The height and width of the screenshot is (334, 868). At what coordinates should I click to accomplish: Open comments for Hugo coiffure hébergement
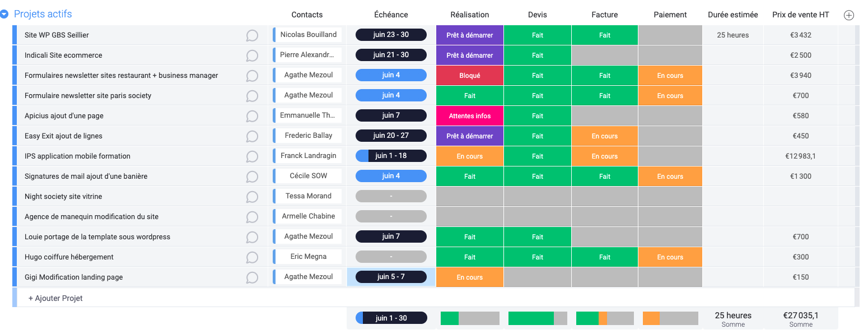tap(252, 257)
